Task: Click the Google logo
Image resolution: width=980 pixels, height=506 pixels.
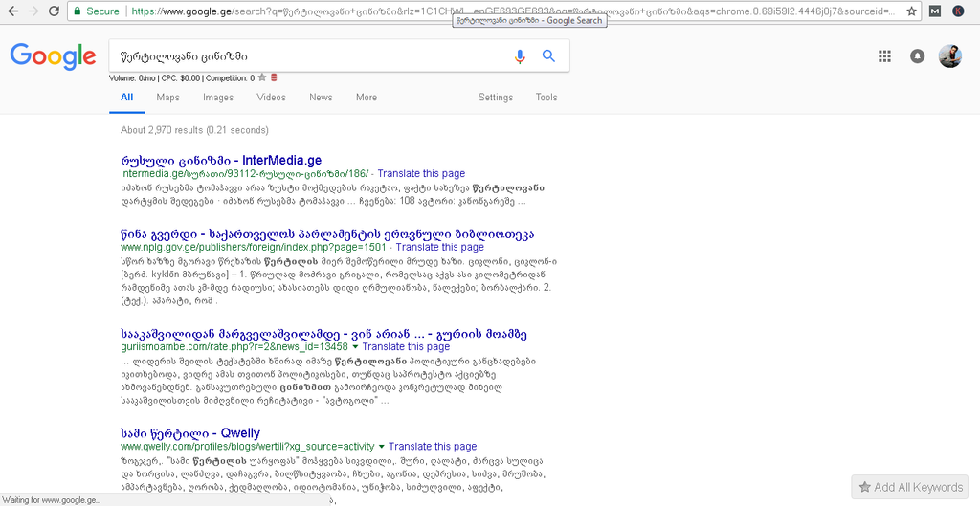Action: click(x=54, y=56)
